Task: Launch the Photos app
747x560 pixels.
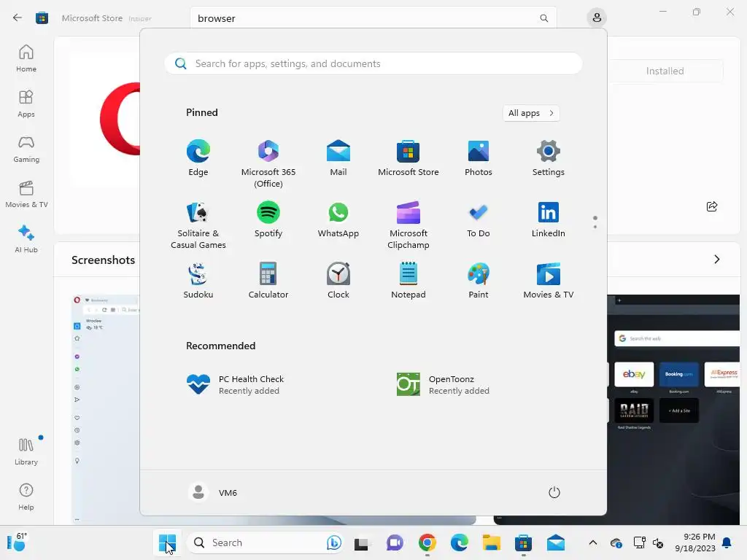Action: click(479, 158)
